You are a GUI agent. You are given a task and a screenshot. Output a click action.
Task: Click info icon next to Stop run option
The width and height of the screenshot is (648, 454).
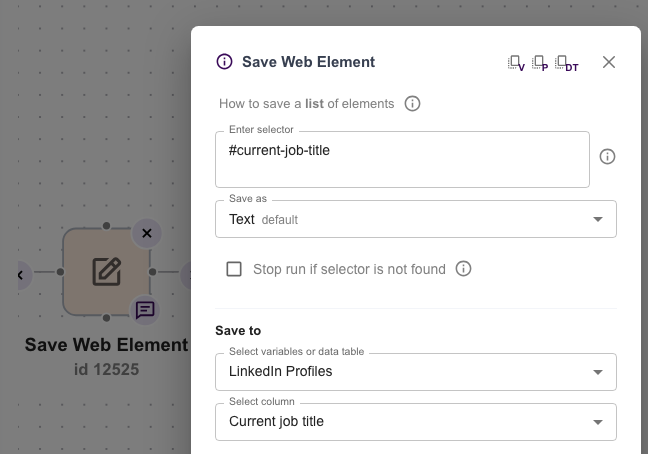(463, 269)
